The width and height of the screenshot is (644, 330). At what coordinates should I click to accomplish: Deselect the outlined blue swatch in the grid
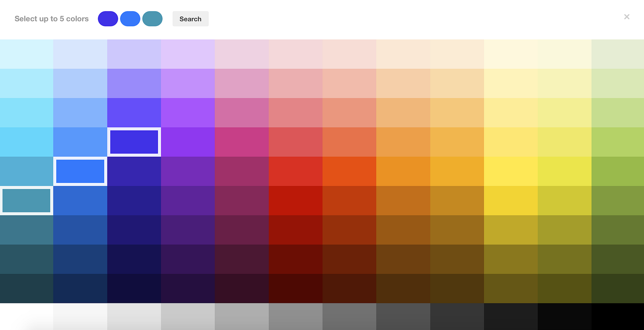point(80,171)
